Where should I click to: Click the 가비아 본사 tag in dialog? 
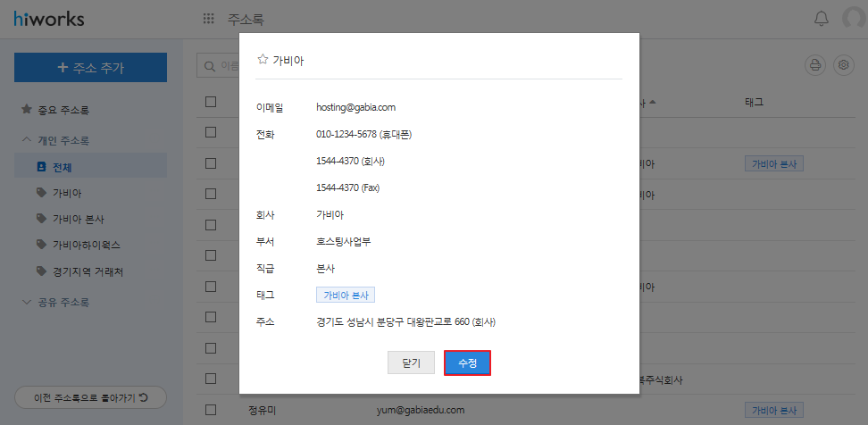(346, 295)
